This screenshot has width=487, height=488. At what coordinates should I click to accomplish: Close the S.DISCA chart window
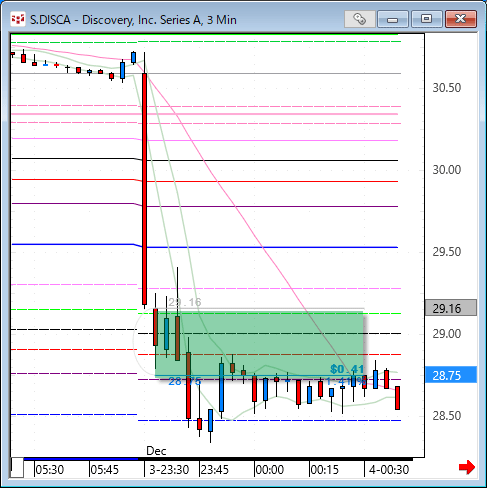(461, 19)
